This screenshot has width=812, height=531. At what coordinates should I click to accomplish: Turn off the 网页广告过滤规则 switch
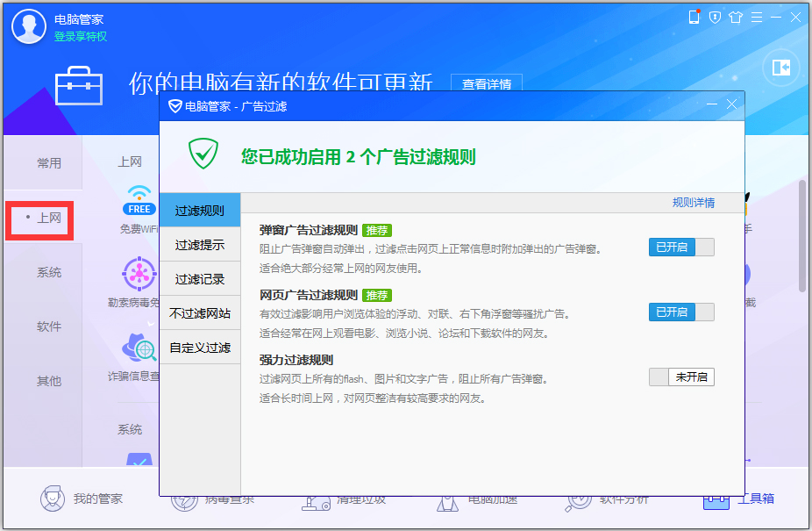click(x=681, y=312)
